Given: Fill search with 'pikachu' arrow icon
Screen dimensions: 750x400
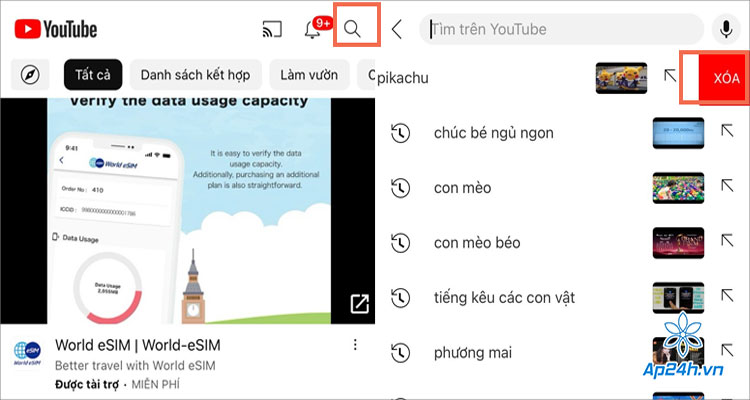Looking at the screenshot, I should (x=670, y=75).
